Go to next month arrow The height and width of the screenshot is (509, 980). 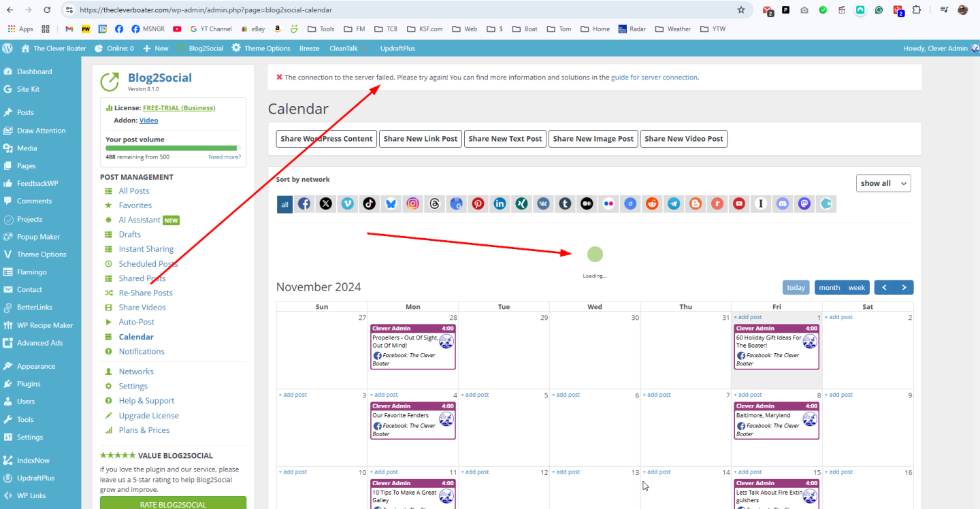904,287
